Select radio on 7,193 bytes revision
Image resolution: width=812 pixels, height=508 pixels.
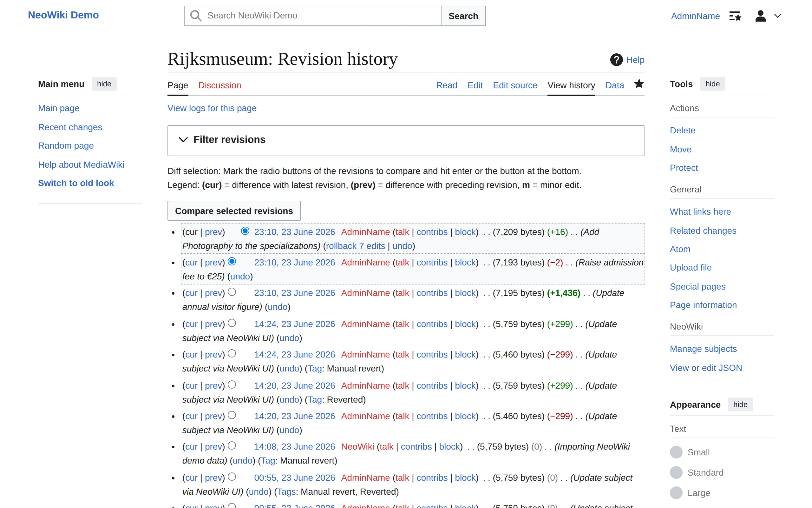coord(232,261)
